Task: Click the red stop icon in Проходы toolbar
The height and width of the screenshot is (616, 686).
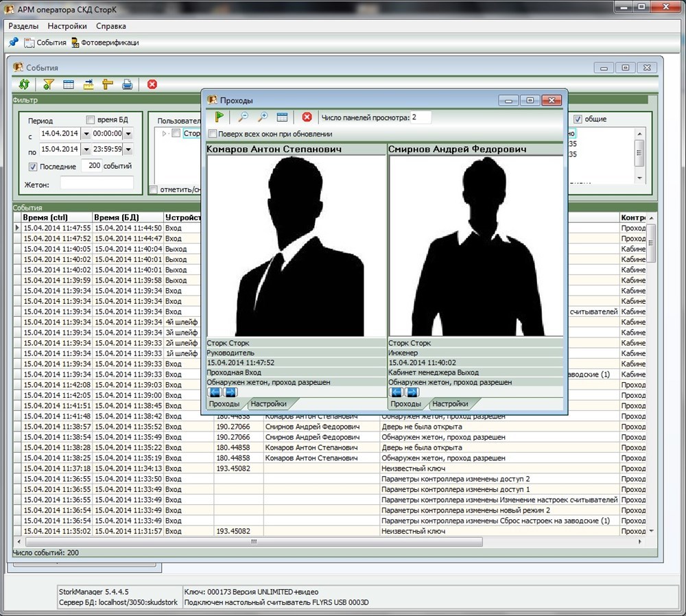Action: pos(307,117)
